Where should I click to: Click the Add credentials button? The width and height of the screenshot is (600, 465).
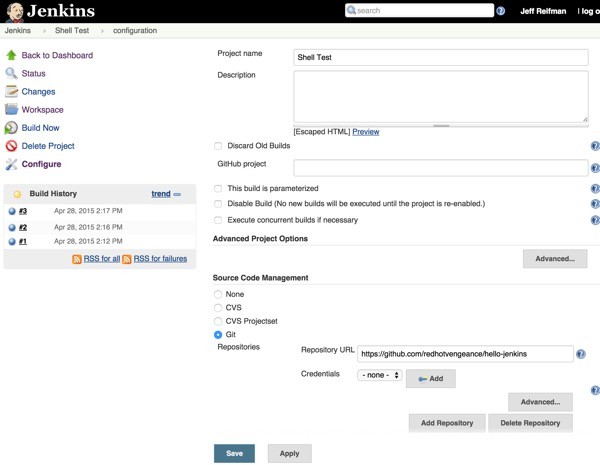click(x=431, y=379)
